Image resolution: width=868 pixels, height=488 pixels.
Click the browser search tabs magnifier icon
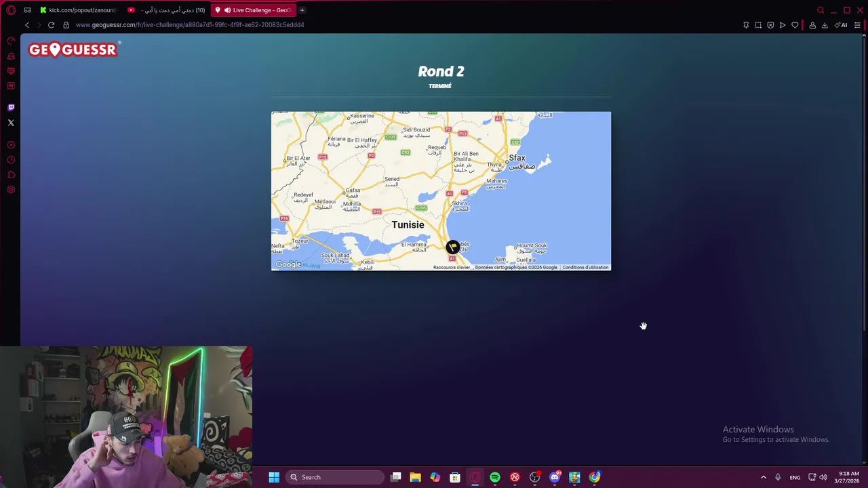821,10
